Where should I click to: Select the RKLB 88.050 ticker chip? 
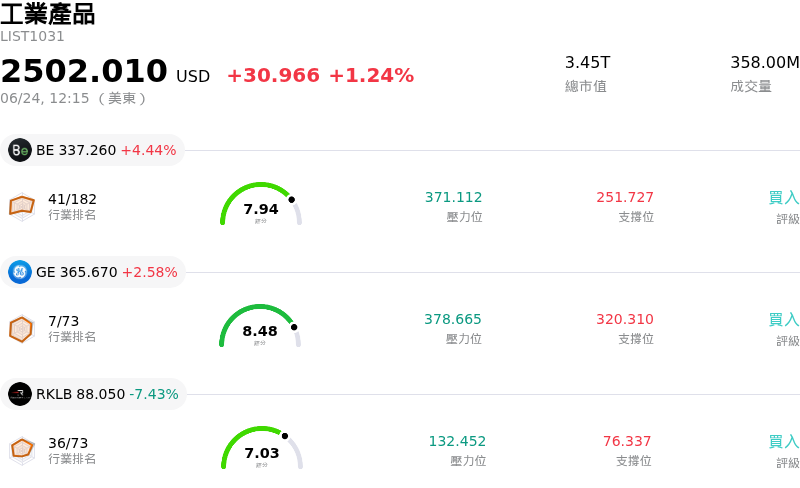(93, 394)
